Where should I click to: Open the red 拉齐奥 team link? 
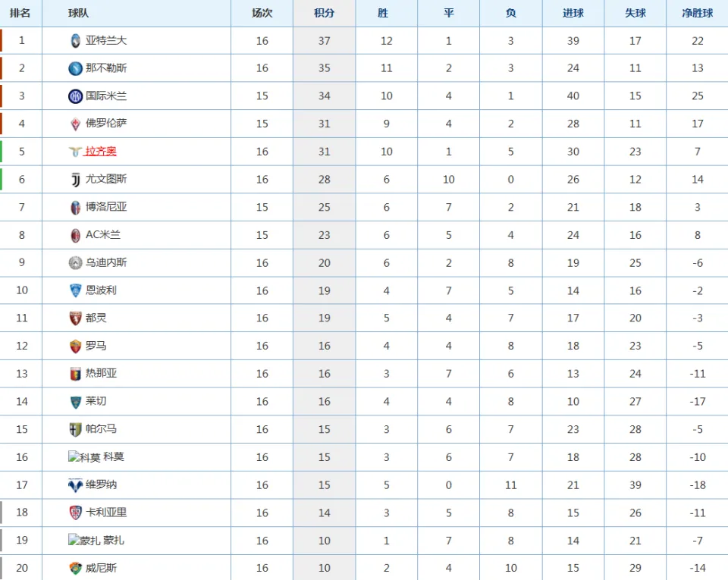[101, 152]
